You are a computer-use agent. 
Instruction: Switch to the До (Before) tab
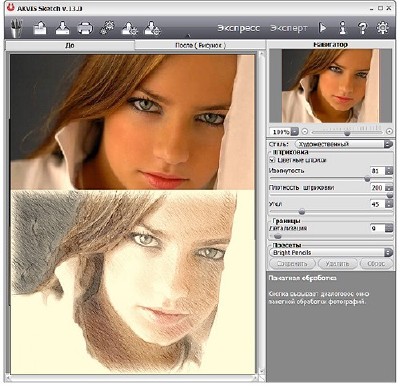coord(70,45)
